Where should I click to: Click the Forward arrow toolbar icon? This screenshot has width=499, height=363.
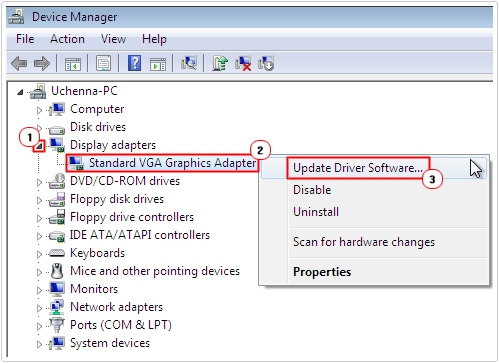coord(42,63)
